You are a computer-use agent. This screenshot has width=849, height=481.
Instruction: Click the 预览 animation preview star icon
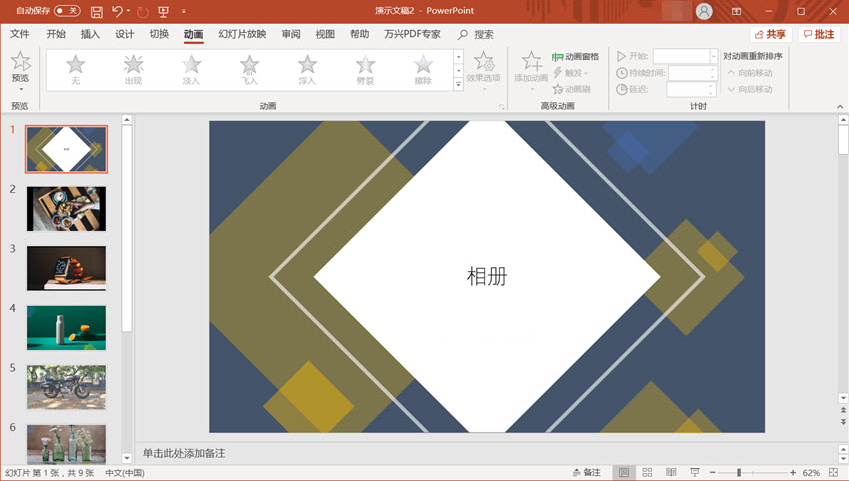[21, 61]
